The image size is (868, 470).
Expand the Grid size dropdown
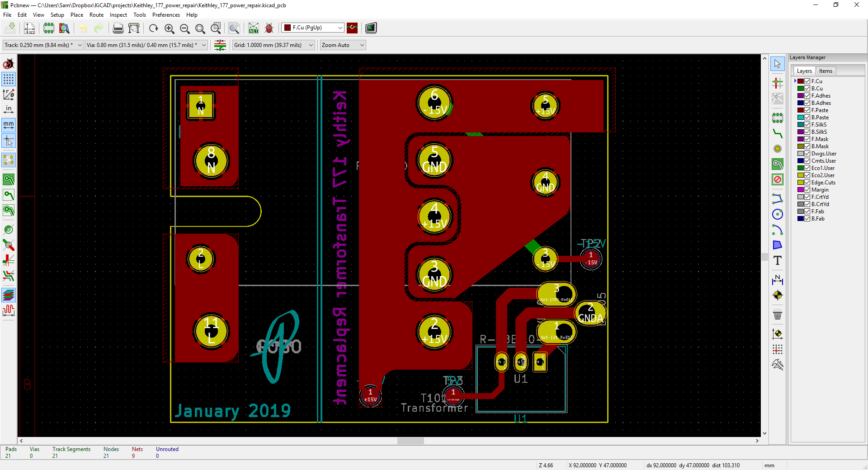pyautogui.click(x=273, y=45)
